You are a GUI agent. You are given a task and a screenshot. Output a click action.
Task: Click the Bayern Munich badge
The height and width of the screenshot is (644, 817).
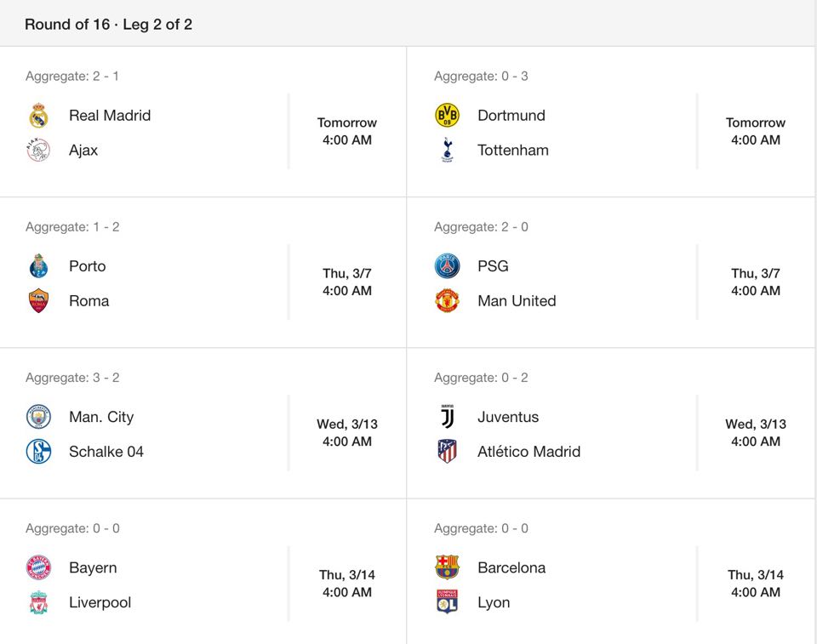pos(38,567)
